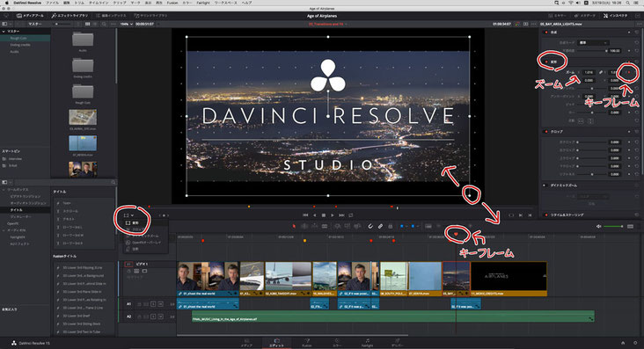Click the horizontal flip button in inspector
Image resolution: width=644 pixels, height=349 pixels.
(x=581, y=121)
